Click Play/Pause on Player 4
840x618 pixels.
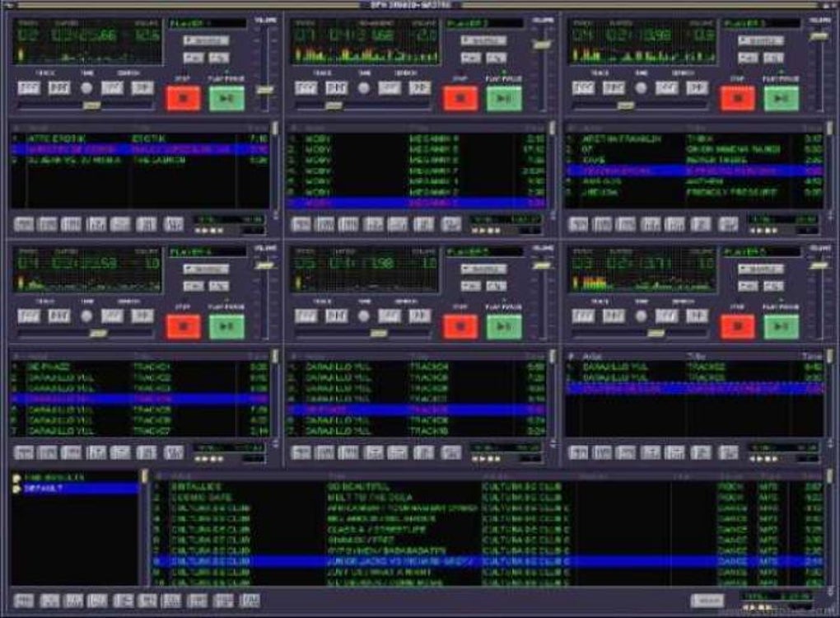click(x=226, y=326)
